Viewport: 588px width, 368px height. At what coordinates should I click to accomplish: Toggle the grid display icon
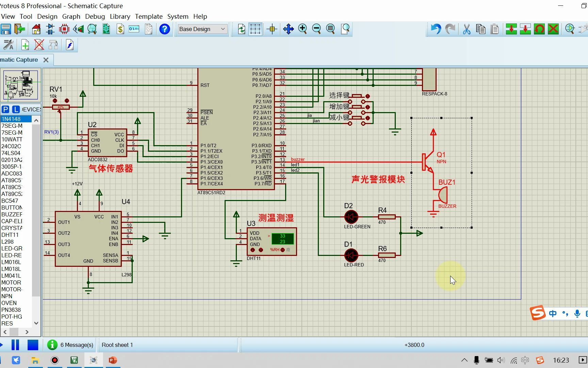(x=255, y=29)
